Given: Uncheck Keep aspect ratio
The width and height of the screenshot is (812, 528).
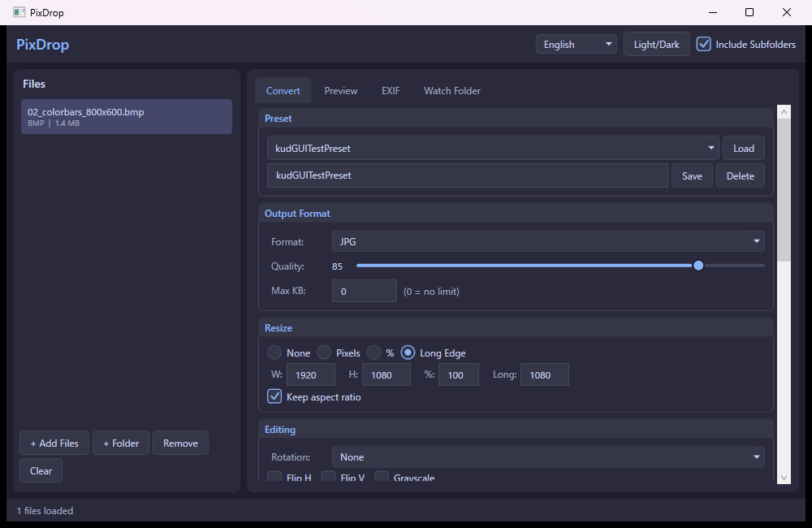Looking at the screenshot, I should coord(274,396).
